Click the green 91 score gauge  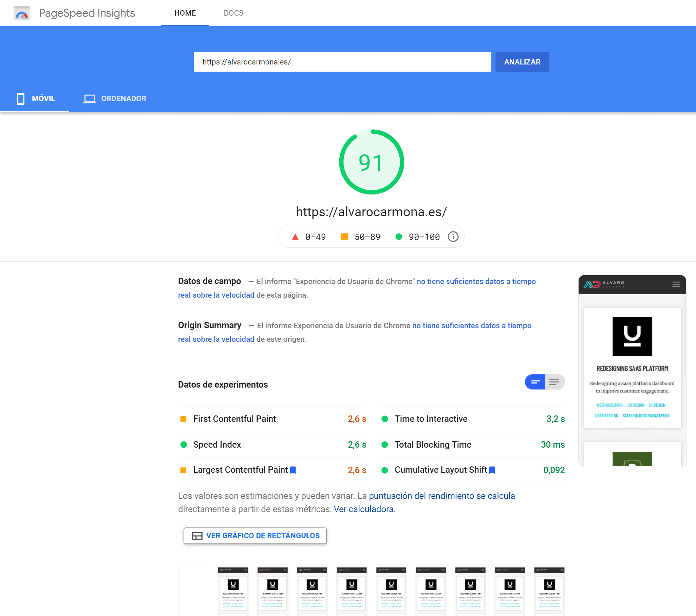click(371, 162)
